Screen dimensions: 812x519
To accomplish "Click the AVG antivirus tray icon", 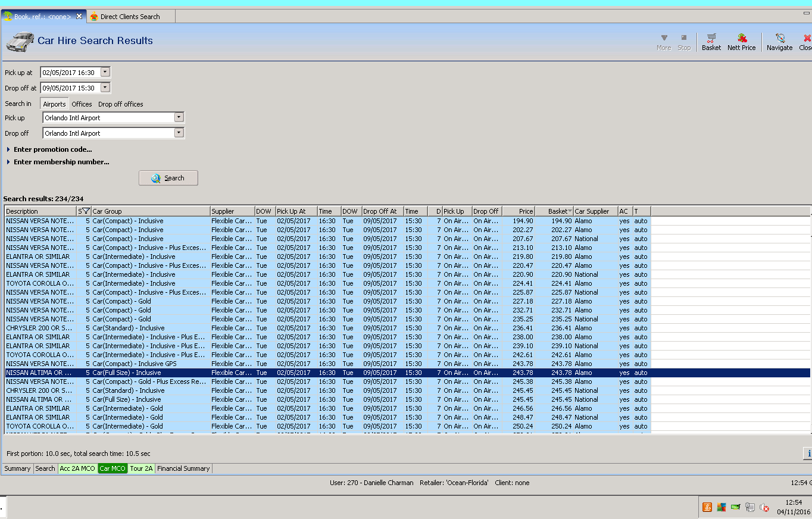I will 722,507.
